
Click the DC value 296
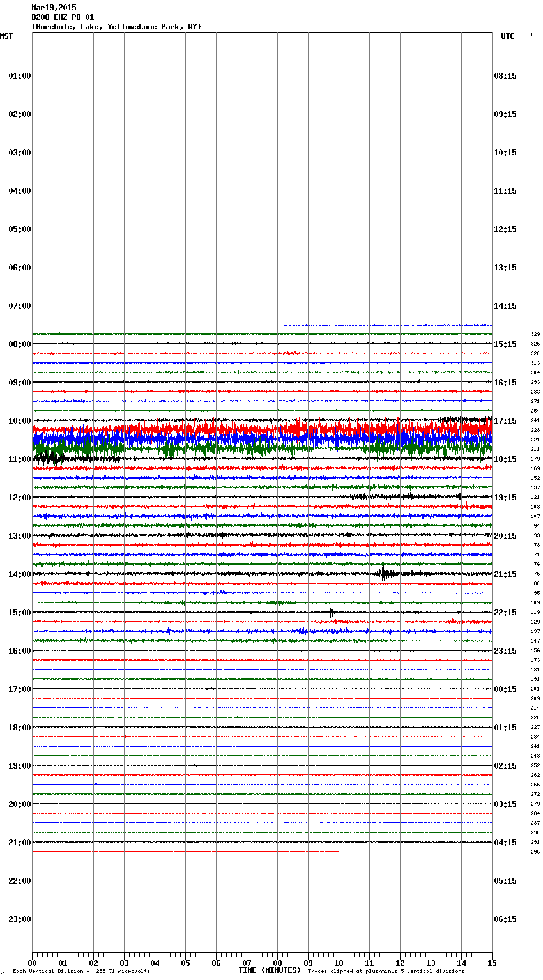tap(535, 852)
